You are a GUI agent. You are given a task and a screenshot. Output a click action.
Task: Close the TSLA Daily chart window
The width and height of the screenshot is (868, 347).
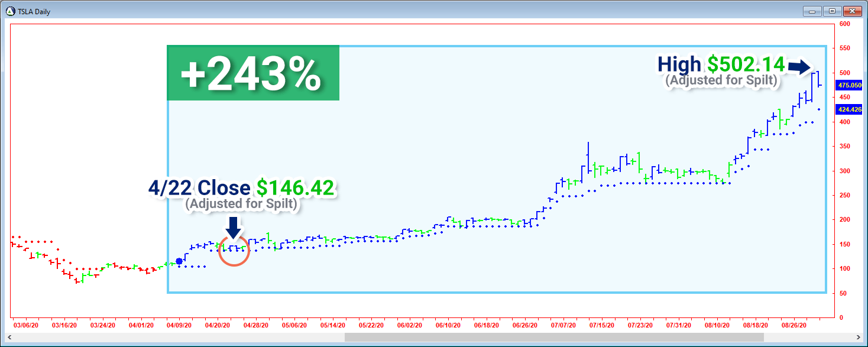click(852, 11)
